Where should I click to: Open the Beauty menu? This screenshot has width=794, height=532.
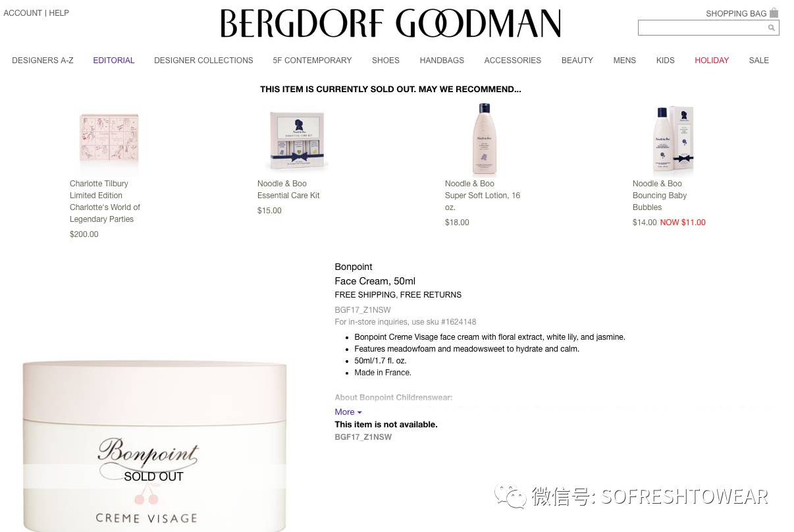[577, 61]
